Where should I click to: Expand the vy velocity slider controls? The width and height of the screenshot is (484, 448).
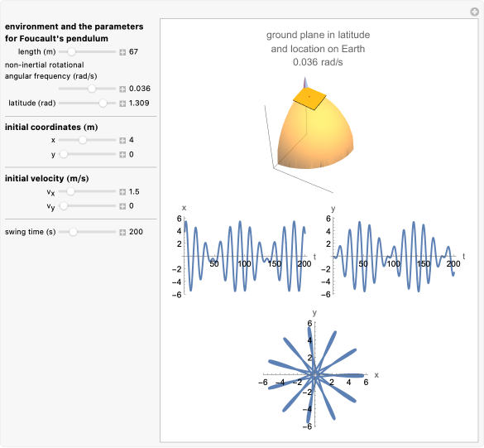[122, 206]
